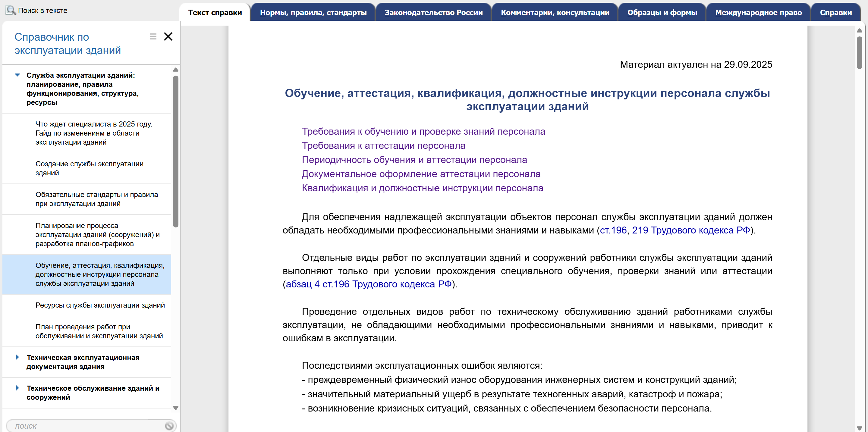Collapse the Служба эксплуатации зданий section
The image size is (868, 432).
point(17,75)
